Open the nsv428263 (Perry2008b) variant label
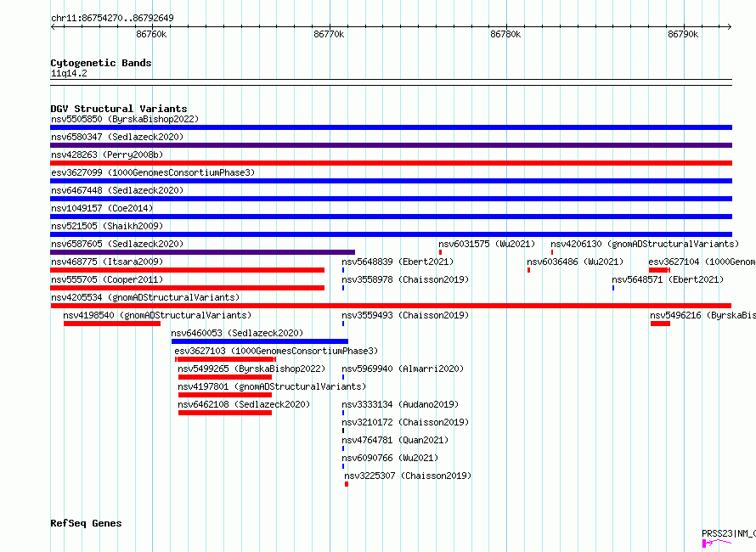 click(107, 155)
